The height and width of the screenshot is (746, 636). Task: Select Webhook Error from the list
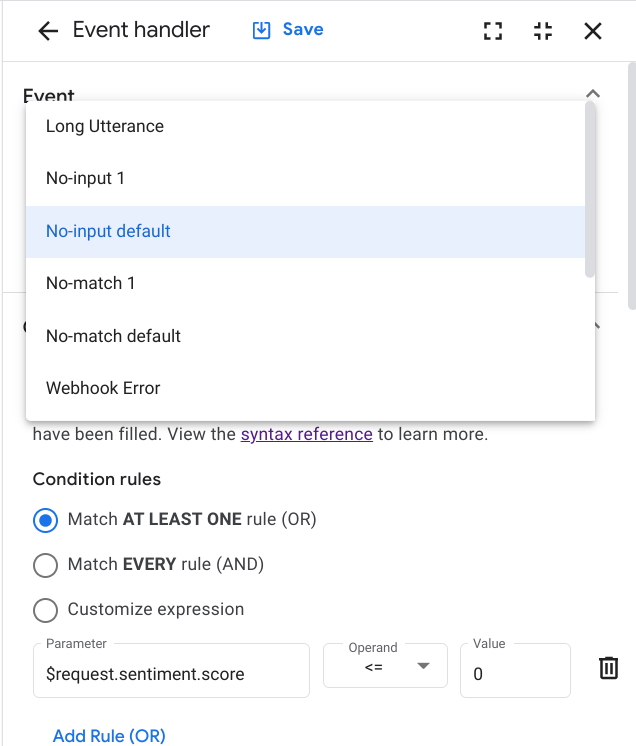(103, 388)
